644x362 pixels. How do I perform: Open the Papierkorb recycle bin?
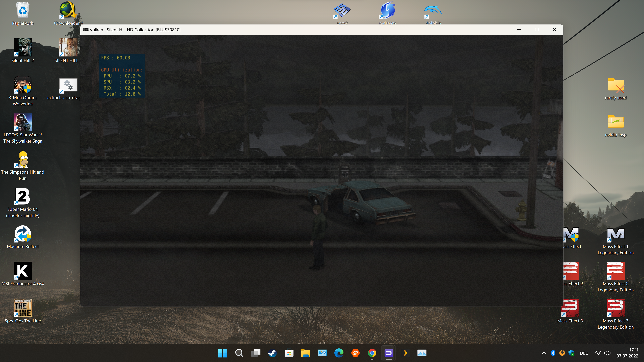click(22, 11)
